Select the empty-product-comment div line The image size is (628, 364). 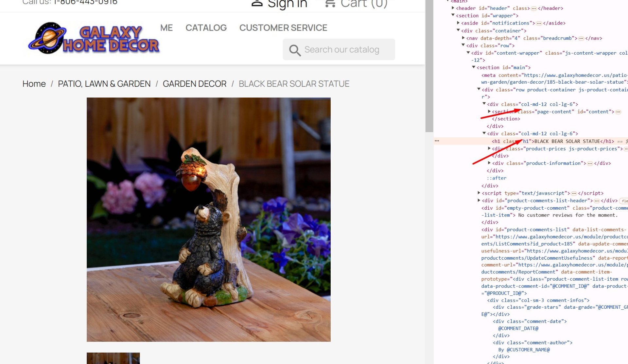[554, 212]
